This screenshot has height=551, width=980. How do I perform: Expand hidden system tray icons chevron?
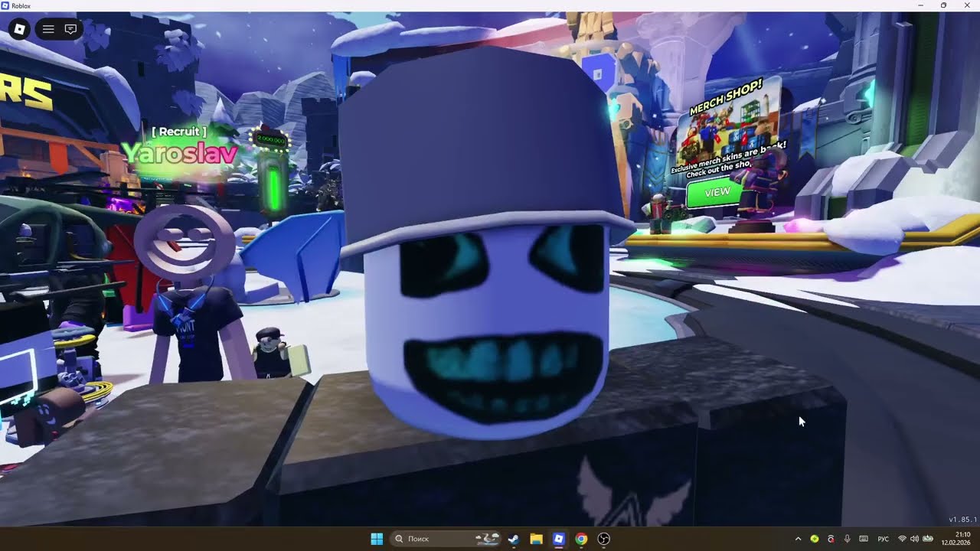click(x=798, y=539)
